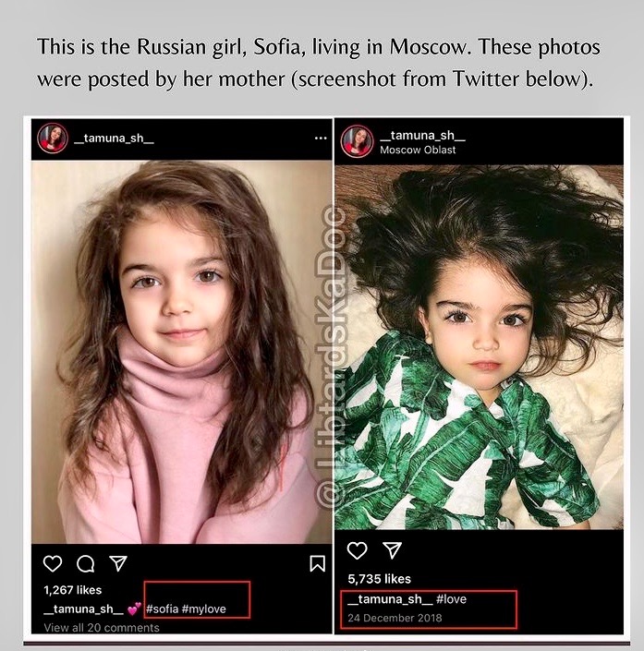
Task: Open the #love hashtag
Action: coord(452,599)
